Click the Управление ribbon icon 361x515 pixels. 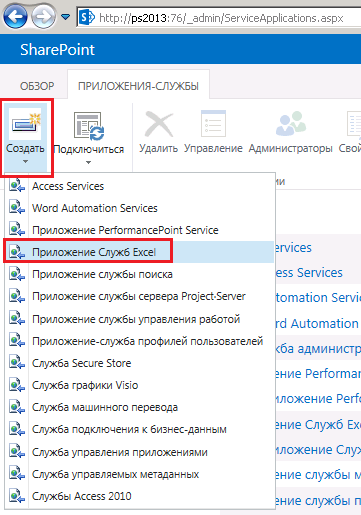(x=213, y=124)
